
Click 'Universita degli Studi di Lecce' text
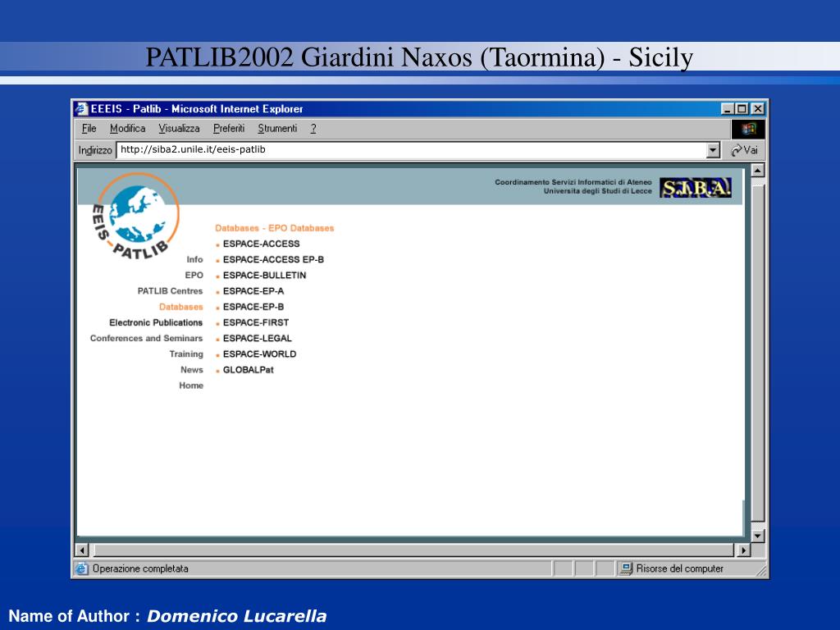(x=598, y=191)
